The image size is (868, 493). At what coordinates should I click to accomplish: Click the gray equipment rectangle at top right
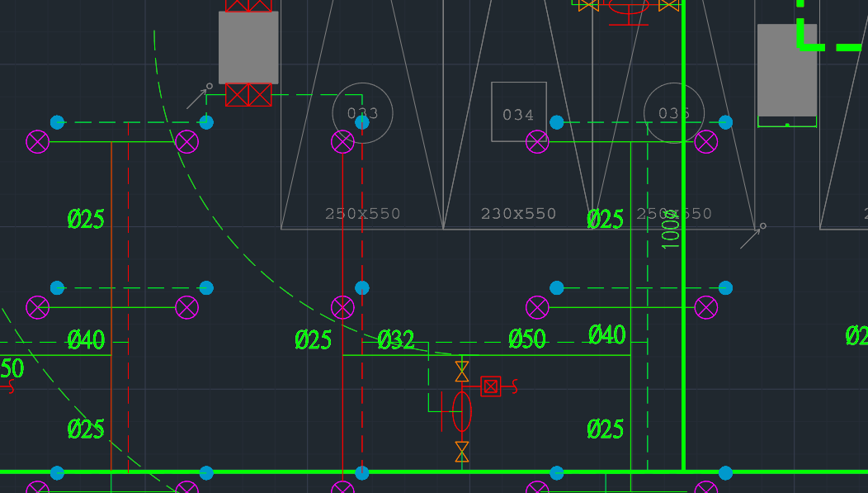click(x=786, y=70)
